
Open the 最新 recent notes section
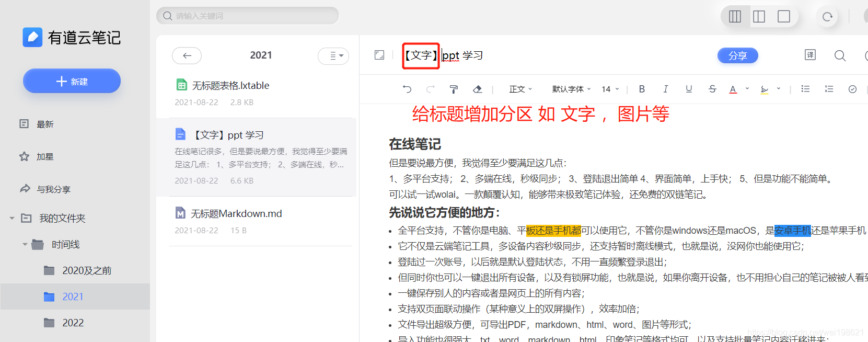point(37,124)
